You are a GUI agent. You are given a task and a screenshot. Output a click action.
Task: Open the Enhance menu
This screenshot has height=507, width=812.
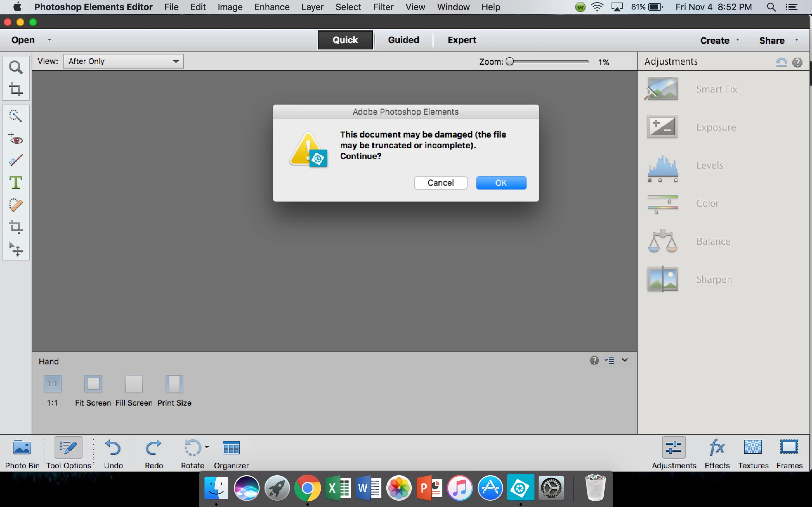(x=272, y=7)
